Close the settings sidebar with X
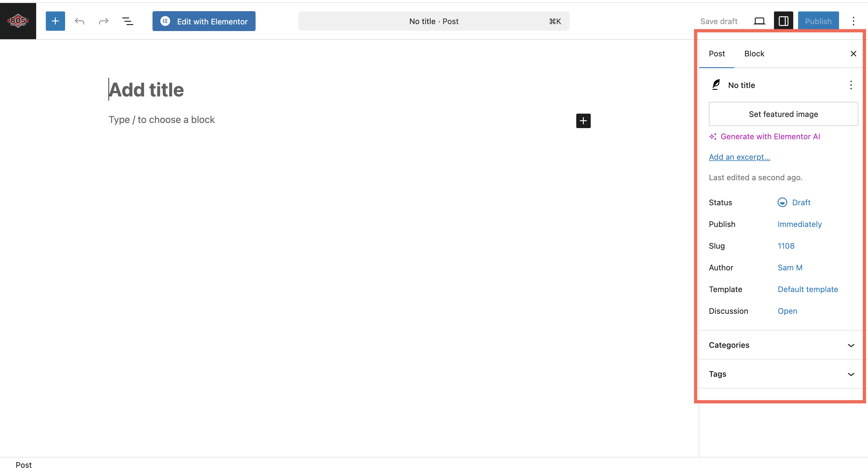This screenshot has width=868, height=472. pyautogui.click(x=853, y=54)
